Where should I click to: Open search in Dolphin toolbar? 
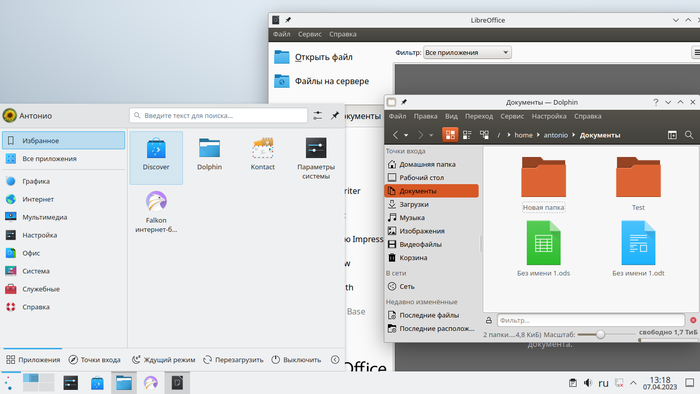click(689, 135)
